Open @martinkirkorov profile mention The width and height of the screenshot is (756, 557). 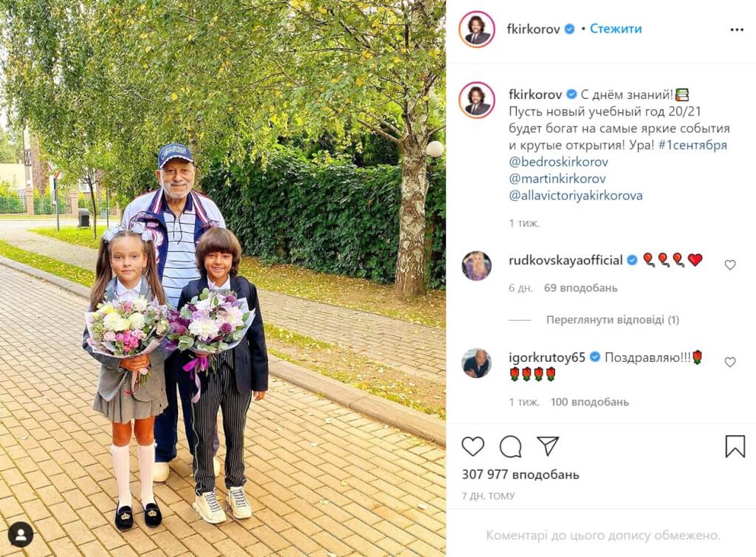[557, 179]
